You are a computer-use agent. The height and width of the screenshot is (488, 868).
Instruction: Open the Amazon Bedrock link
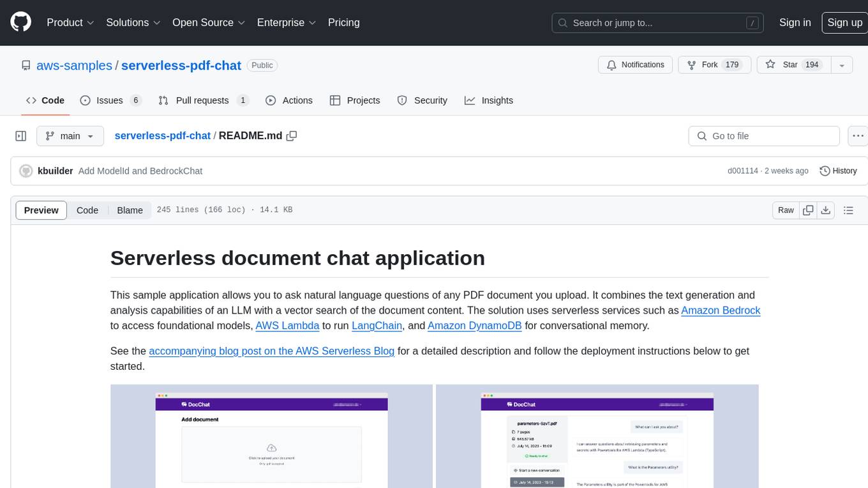721,310
